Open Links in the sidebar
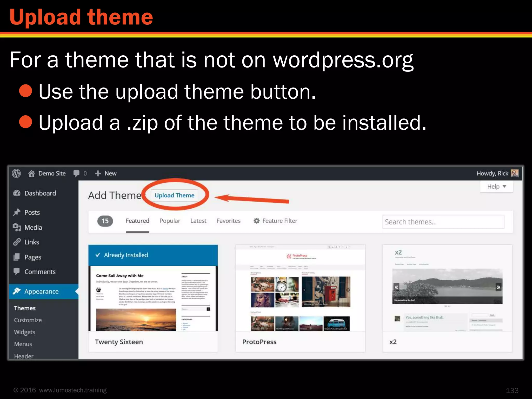The width and height of the screenshot is (532, 399). tap(32, 242)
